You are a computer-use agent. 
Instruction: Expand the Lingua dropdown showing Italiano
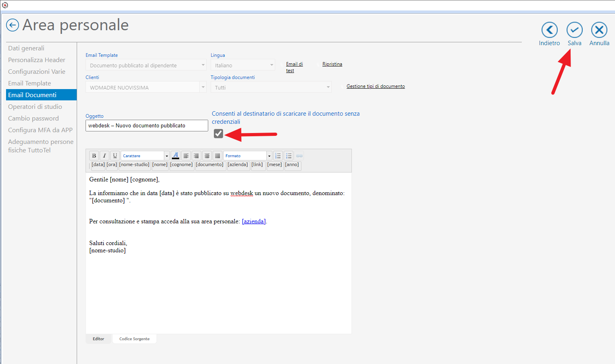tap(243, 65)
